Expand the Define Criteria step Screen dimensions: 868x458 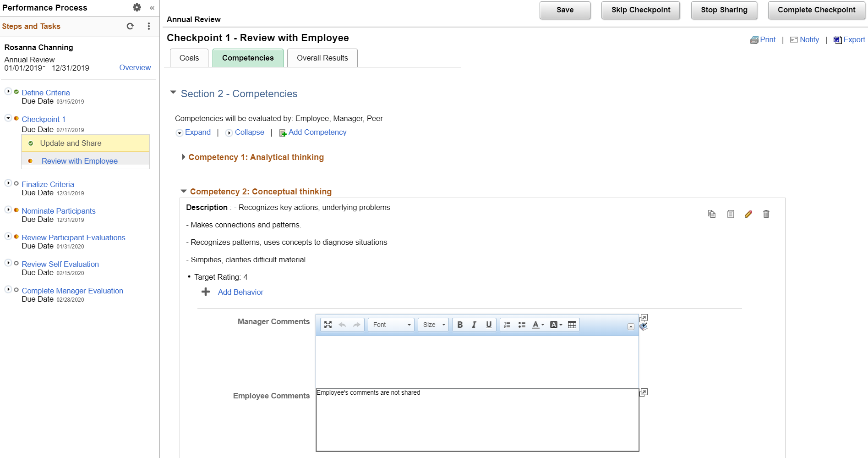(8, 91)
